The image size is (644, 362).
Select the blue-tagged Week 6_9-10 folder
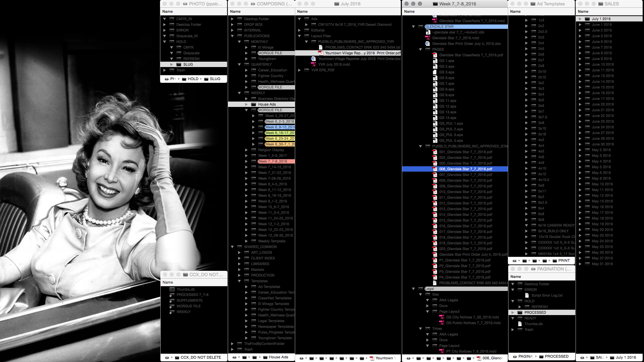(x=279, y=127)
